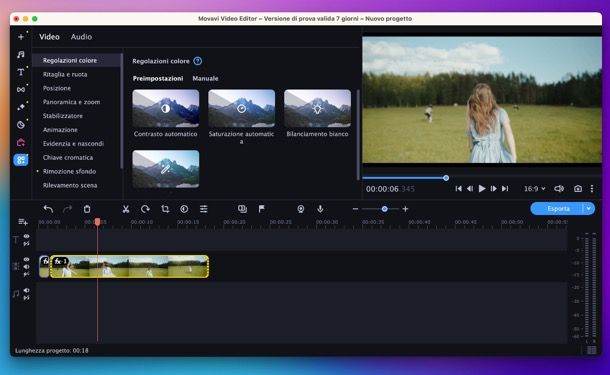Open Panoramica e zoom option
The image size is (610, 375).
click(x=72, y=102)
